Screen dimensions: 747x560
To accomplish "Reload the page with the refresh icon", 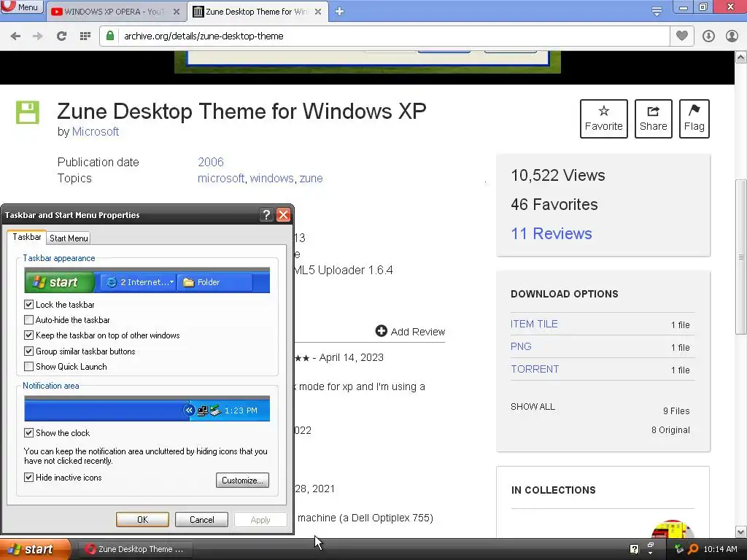I will tap(61, 36).
